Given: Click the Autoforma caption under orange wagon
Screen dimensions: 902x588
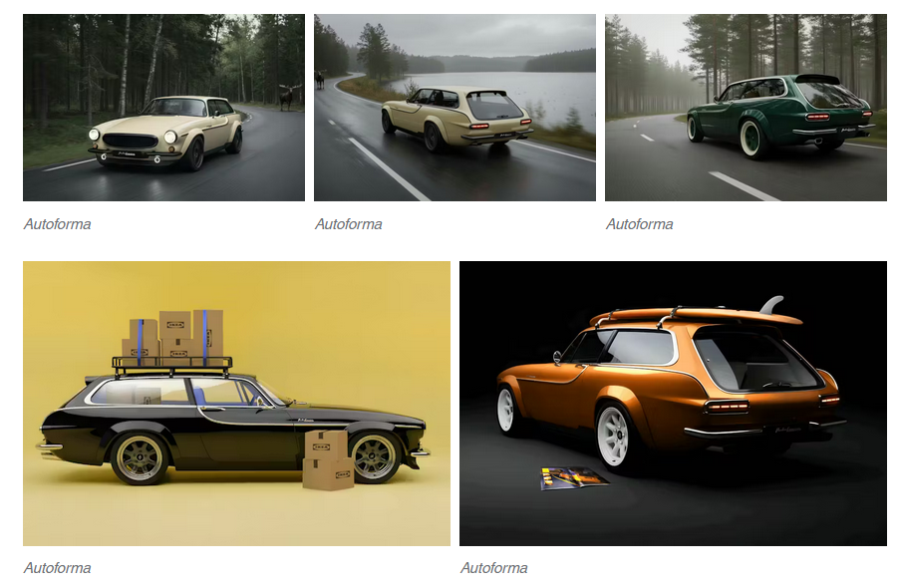Looking at the screenshot, I should tap(494, 568).
